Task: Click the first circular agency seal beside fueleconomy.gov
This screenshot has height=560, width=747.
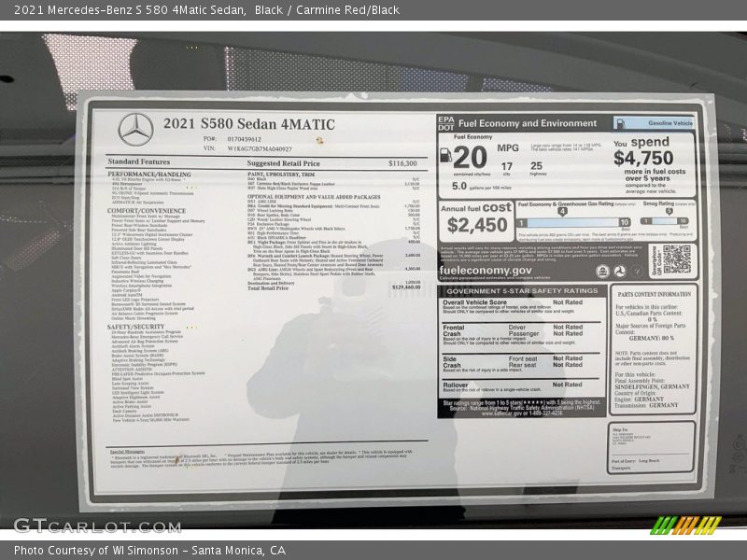Action: point(602,272)
